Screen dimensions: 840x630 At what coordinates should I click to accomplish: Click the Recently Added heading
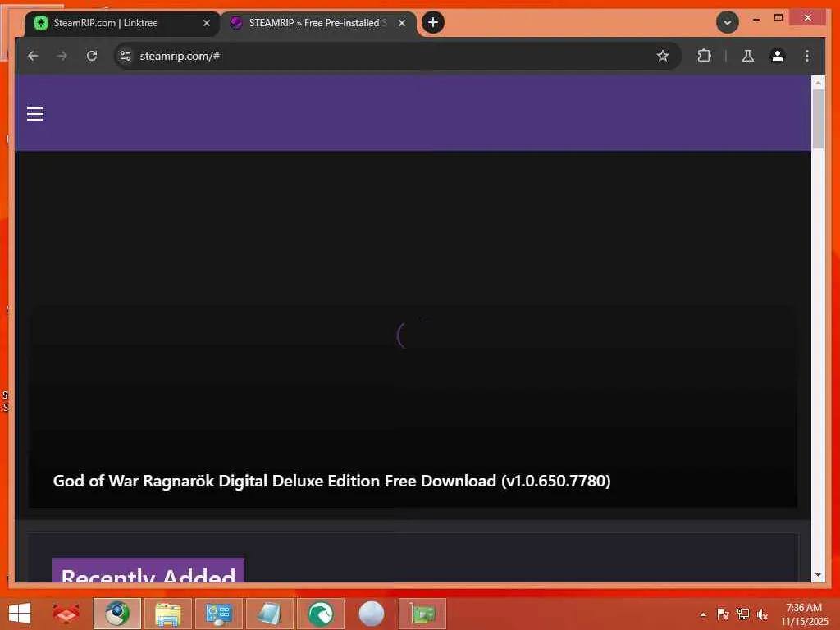tap(148, 571)
